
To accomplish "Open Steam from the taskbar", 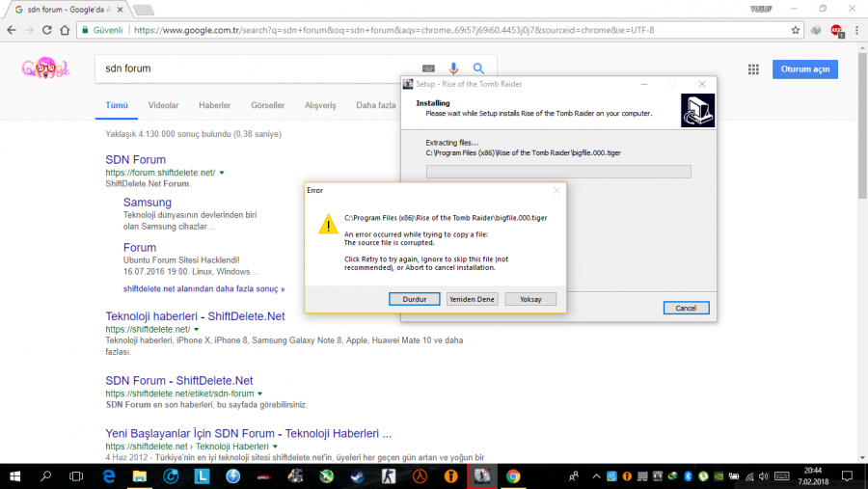I will point(358,476).
